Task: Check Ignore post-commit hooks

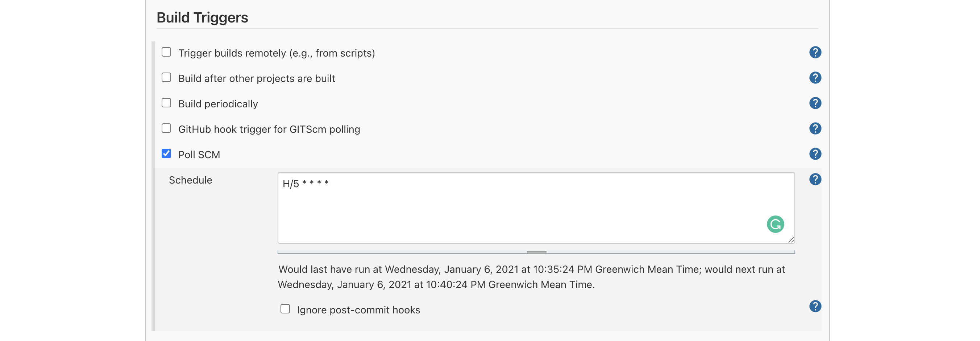Action: (285, 309)
